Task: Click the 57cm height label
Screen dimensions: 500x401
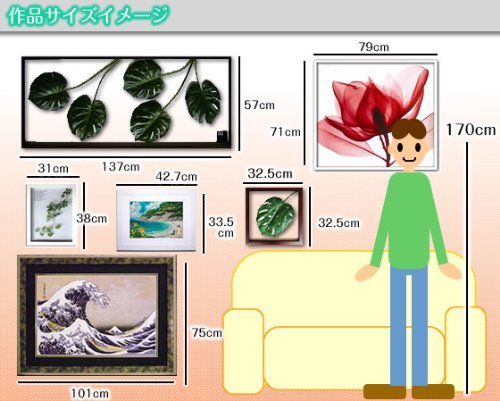Action: click(259, 105)
